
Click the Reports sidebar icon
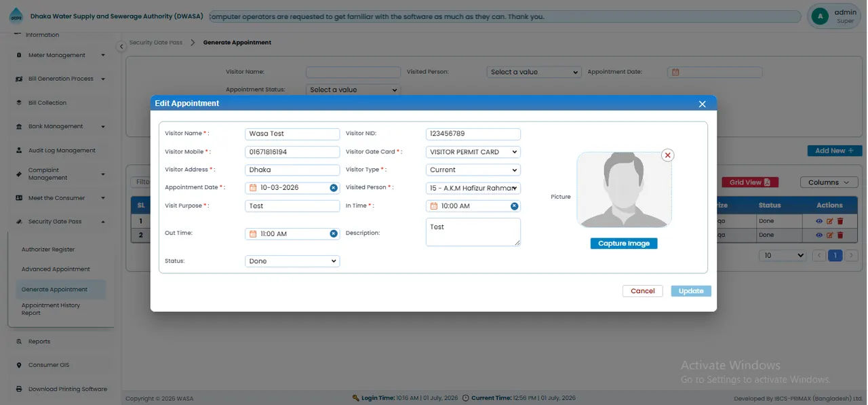tap(19, 342)
